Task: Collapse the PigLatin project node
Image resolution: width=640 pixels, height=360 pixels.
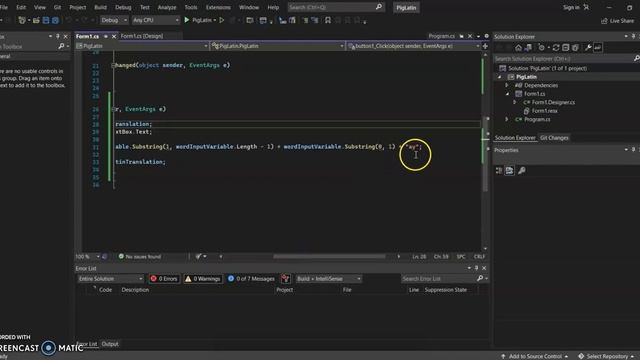Action: 500,77
